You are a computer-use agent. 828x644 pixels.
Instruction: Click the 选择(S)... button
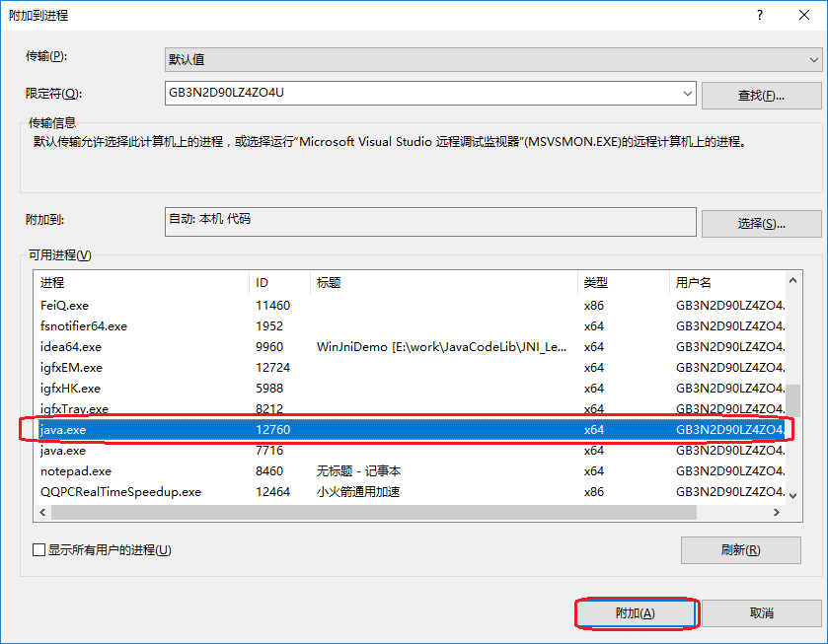[x=761, y=224]
